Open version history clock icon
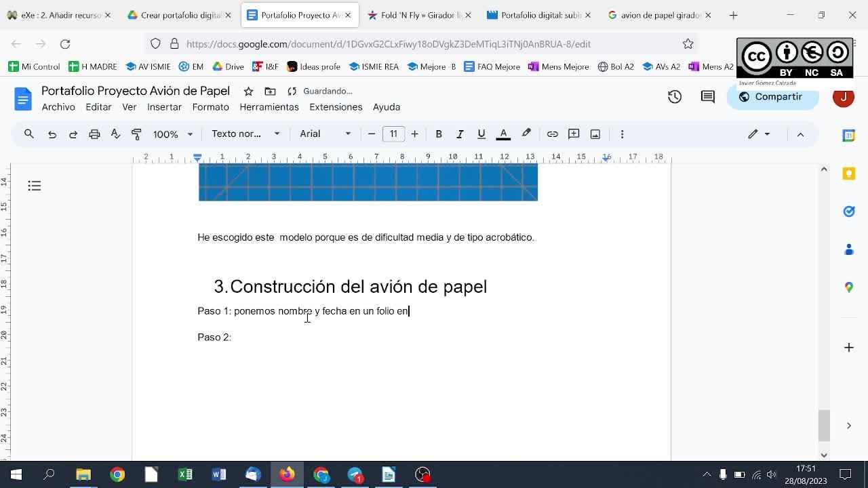The image size is (868, 488). [x=674, y=97]
